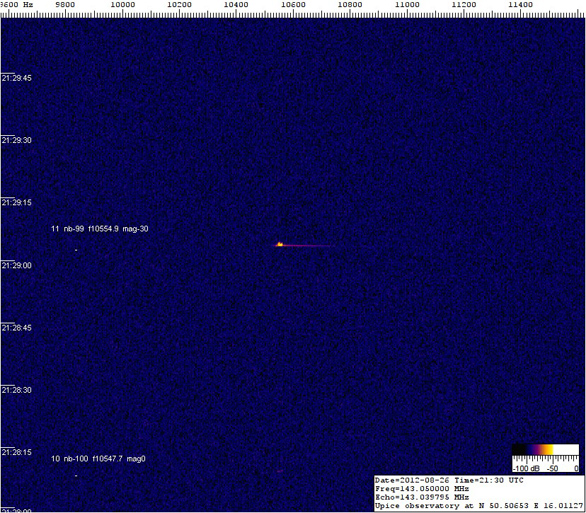Viewport: 586px width, 513px height.
Task: Click the Upice observatory coordinates line
Action: (479, 506)
